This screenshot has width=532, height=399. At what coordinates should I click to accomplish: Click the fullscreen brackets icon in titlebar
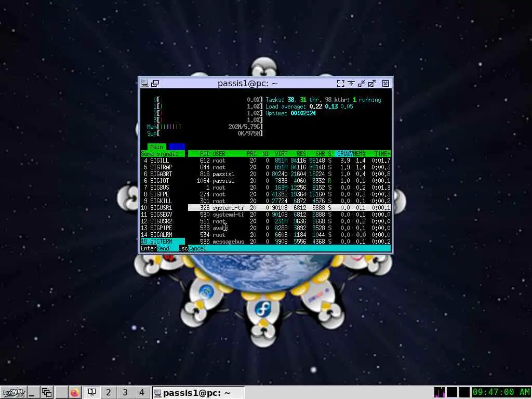(x=341, y=84)
